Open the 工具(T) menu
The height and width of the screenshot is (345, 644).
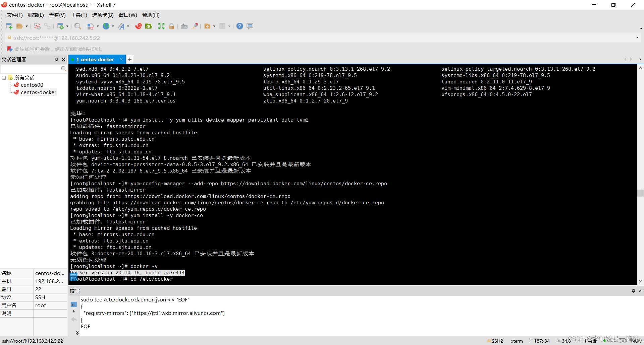[79, 15]
